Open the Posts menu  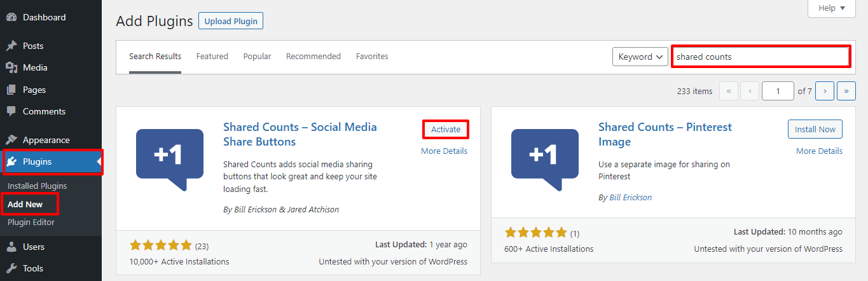tap(33, 46)
